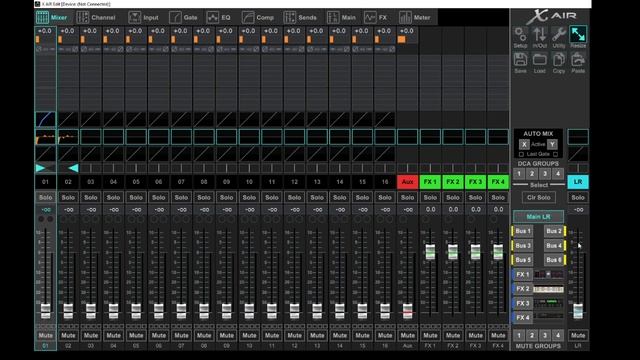Select the LR main channel label
The image size is (640, 360).
point(578,182)
